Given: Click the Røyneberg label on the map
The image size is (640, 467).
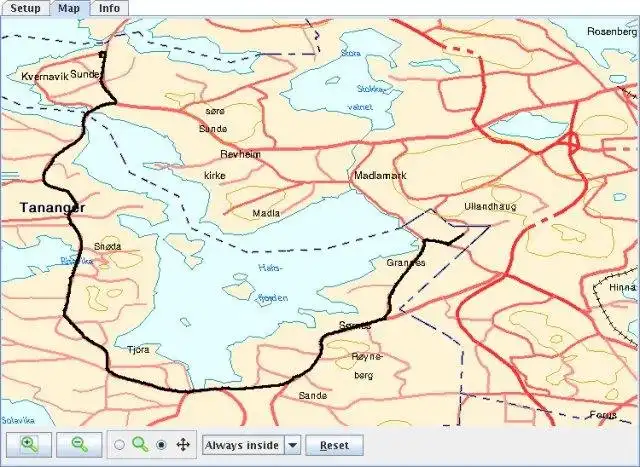Looking at the screenshot, I should point(367,366).
